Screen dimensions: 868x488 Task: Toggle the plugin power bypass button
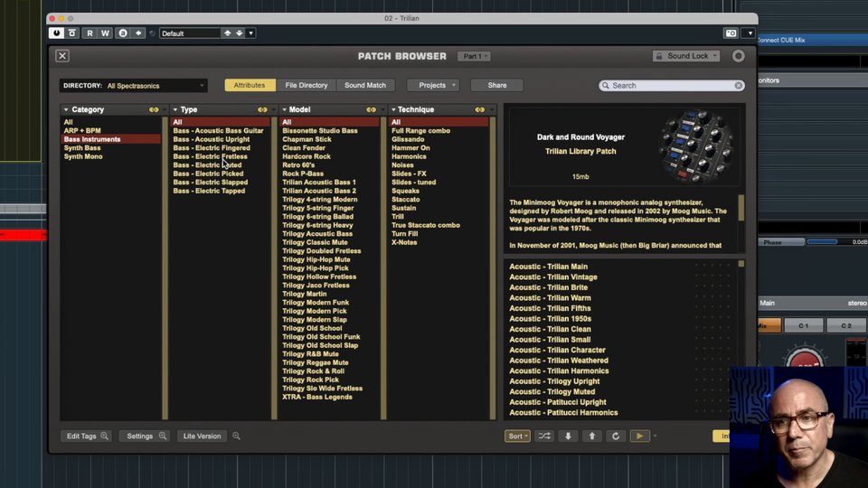[56, 33]
